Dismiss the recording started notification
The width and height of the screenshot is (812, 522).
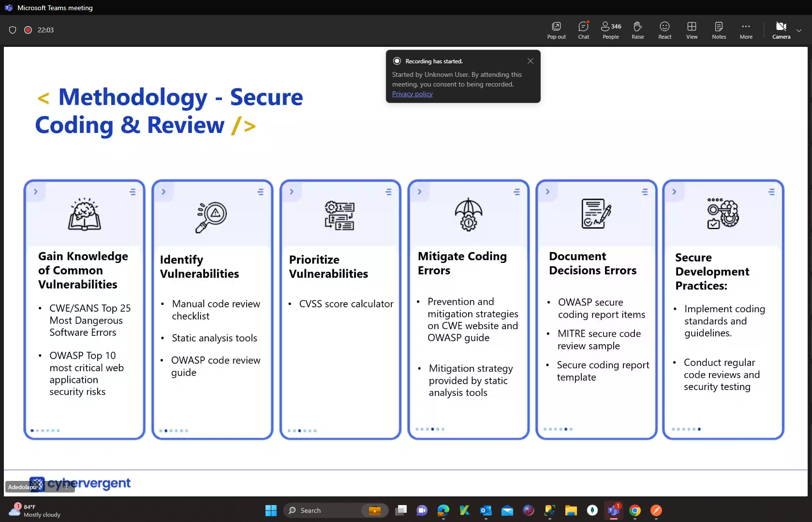click(x=530, y=61)
